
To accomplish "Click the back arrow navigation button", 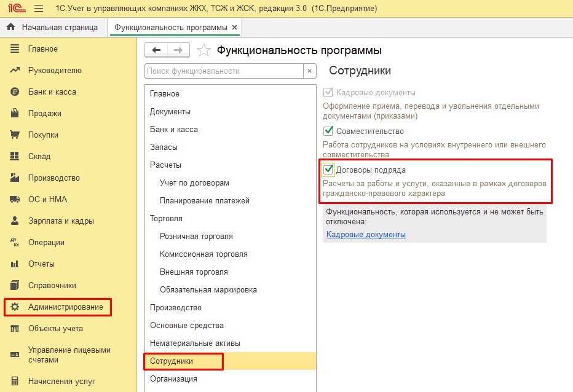I will pyautogui.click(x=156, y=50).
